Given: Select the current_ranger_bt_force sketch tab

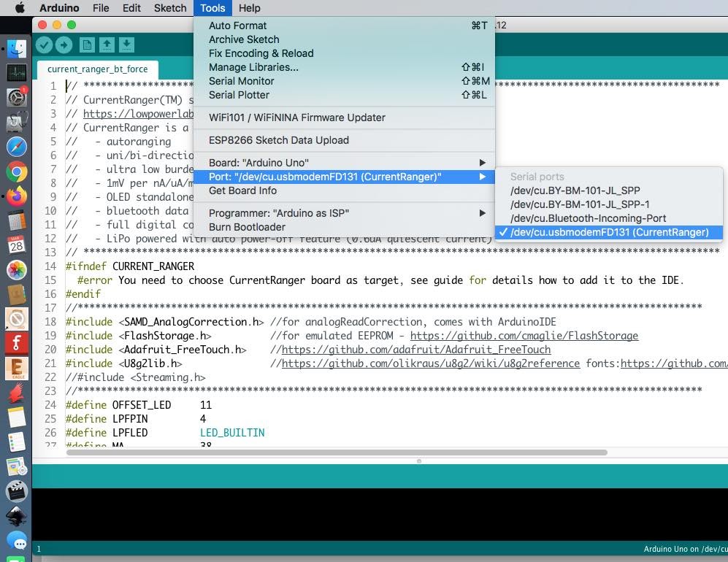Looking at the screenshot, I should [x=98, y=69].
